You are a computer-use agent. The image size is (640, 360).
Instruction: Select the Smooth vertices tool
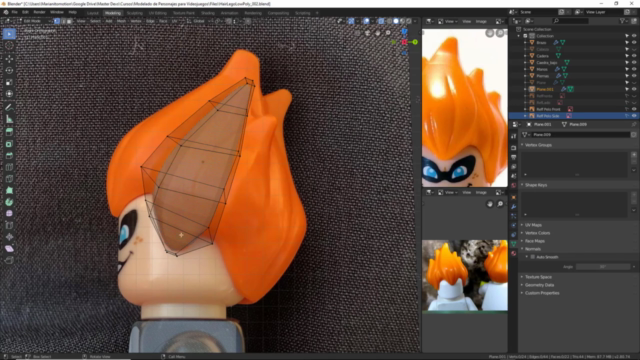tap(9, 213)
